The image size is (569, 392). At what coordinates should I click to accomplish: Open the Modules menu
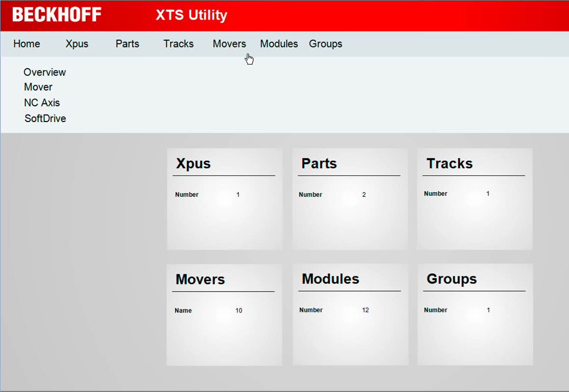pyautogui.click(x=279, y=44)
